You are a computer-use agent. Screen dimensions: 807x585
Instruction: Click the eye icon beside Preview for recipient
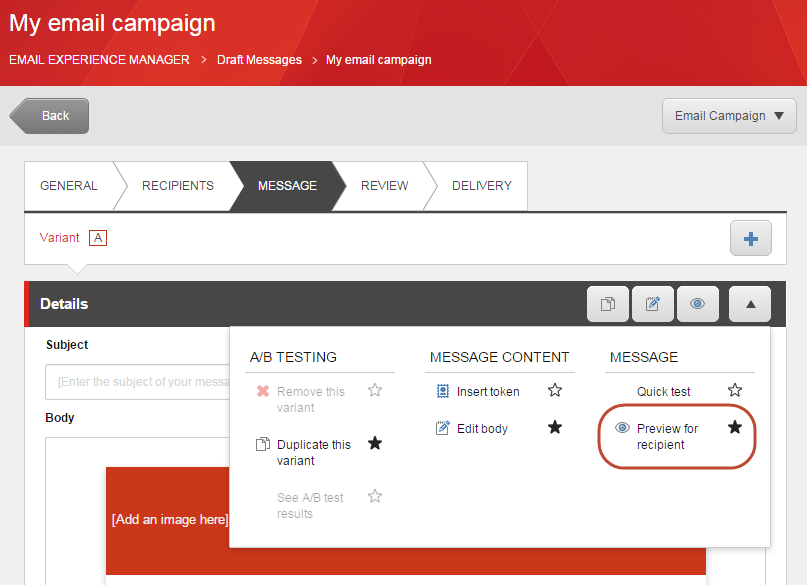[622, 428]
